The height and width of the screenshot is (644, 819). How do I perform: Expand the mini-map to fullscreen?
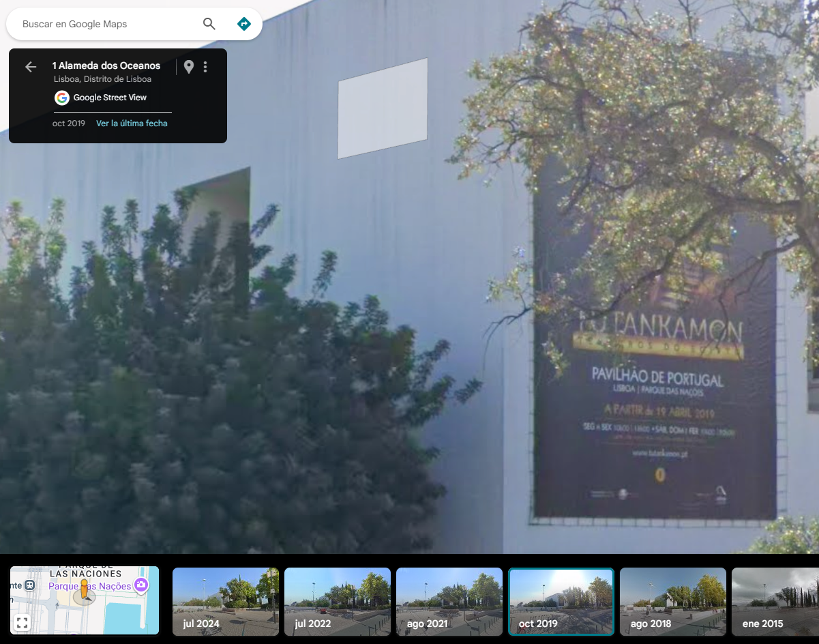point(23,622)
